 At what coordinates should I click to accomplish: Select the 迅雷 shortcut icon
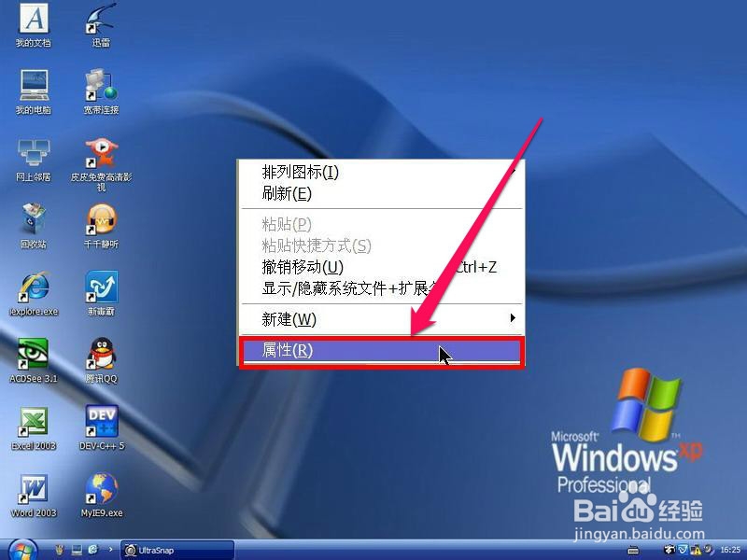(x=101, y=25)
